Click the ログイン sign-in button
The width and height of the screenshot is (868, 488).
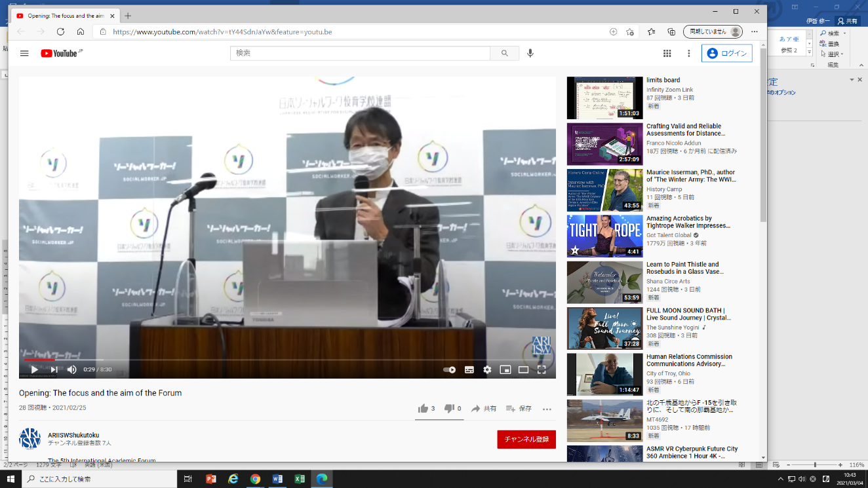[x=726, y=53]
